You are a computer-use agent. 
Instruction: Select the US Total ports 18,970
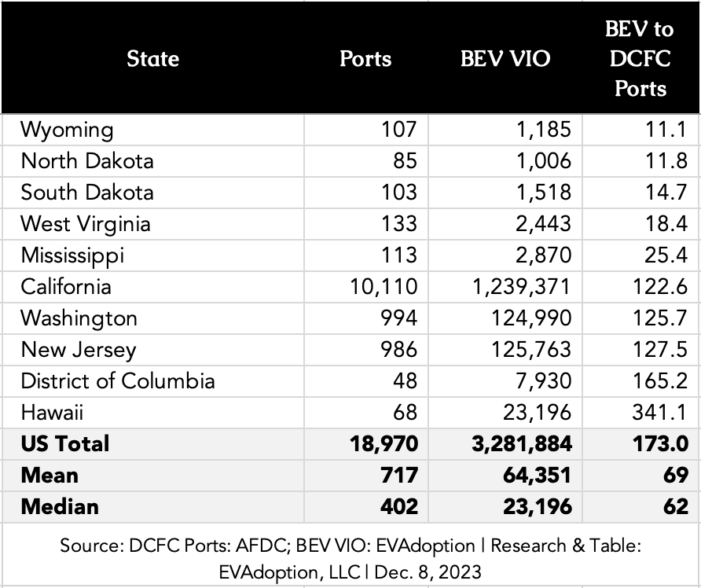click(x=384, y=443)
